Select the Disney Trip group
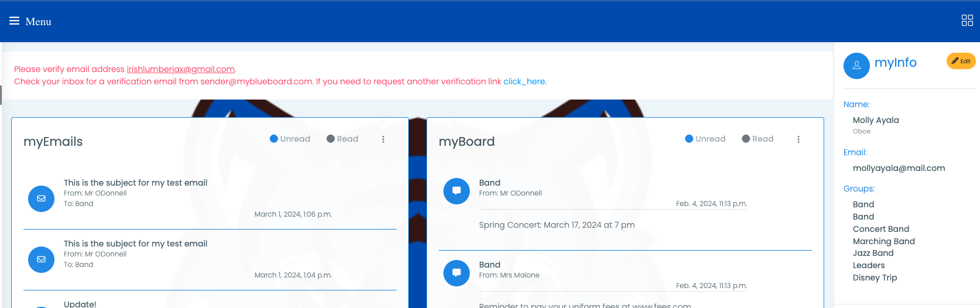This screenshot has width=980, height=308. [x=875, y=278]
